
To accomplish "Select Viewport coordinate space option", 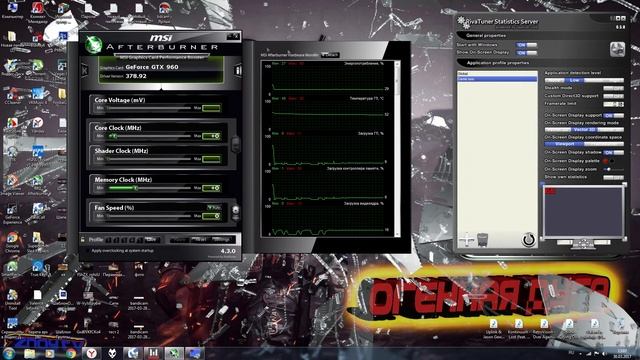I will point(564,144).
